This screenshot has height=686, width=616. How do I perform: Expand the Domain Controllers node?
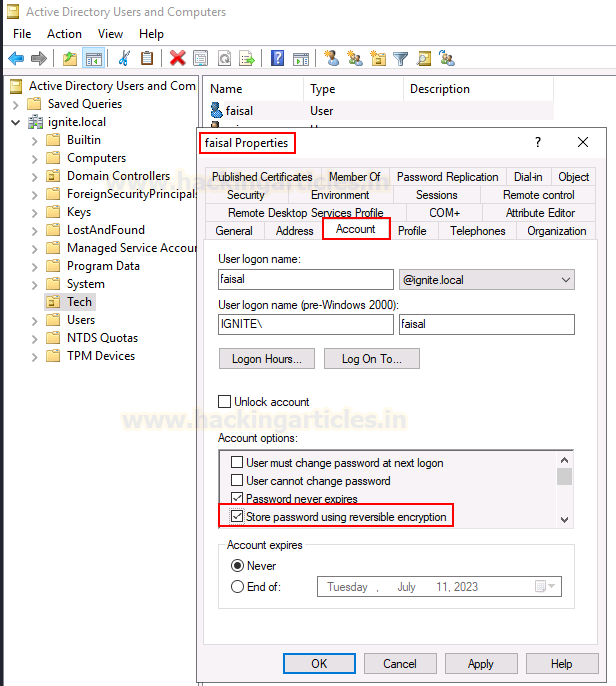coord(35,177)
